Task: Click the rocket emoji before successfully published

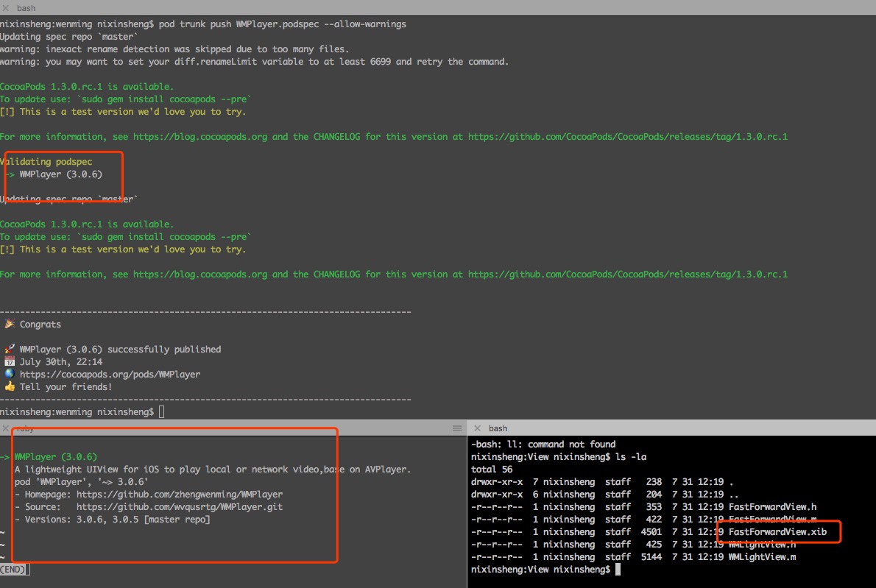Action: [9, 349]
